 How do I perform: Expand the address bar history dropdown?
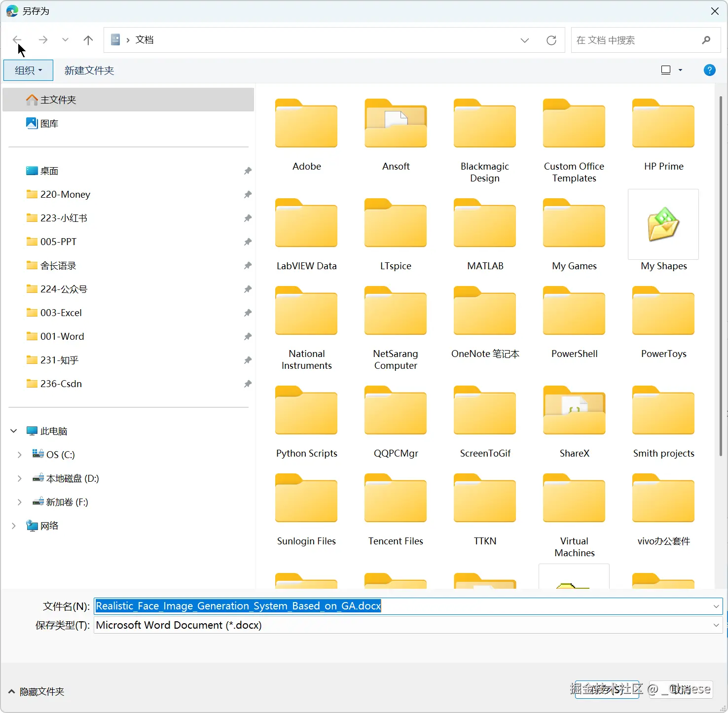525,40
